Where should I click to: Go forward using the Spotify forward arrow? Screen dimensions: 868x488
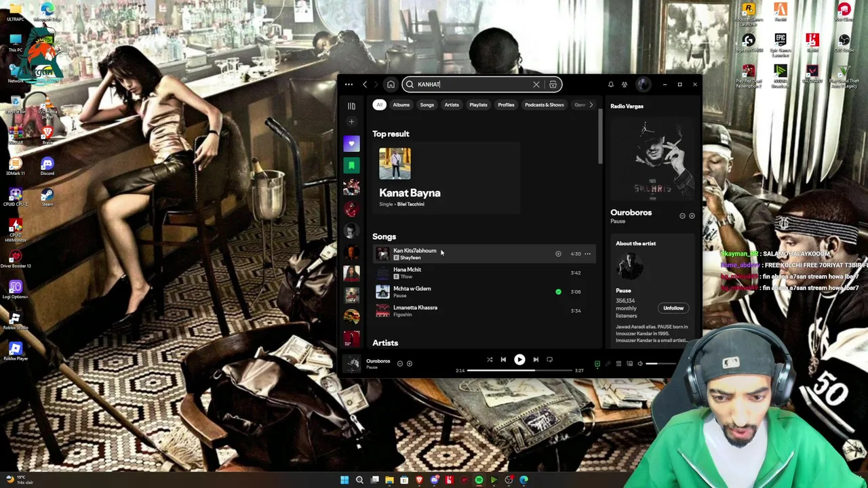376,85
